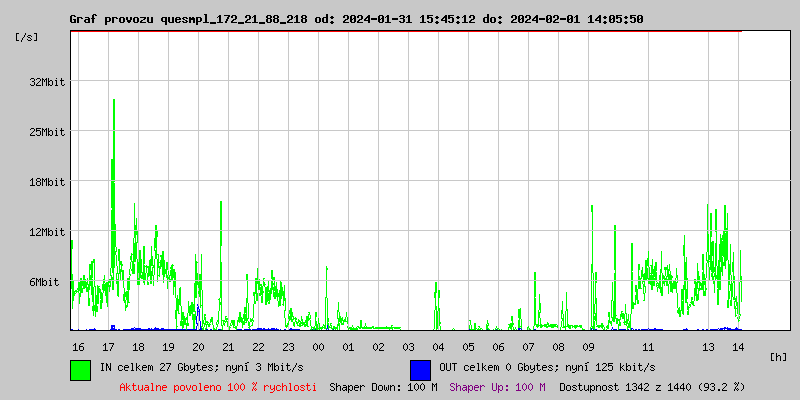
Task: Click the 00 midnight hour marker
Action: [318, 346]
